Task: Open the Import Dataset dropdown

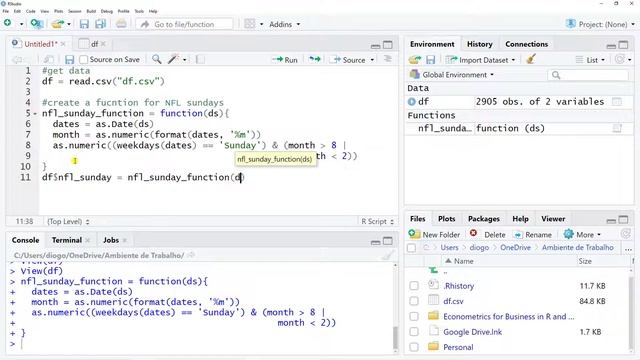Action: click(480, 60)
